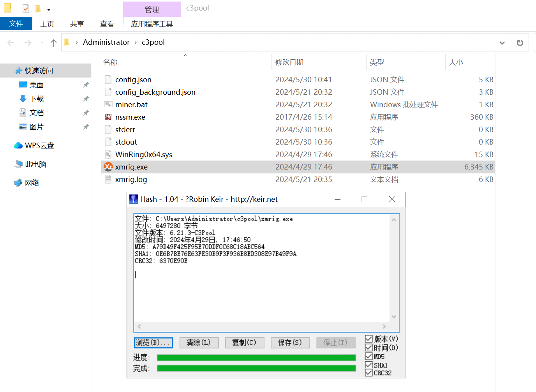The width and height of the screenshot is (536, 392).
Task: Click the nssm.exe file icon
Action: click(108, 117)
